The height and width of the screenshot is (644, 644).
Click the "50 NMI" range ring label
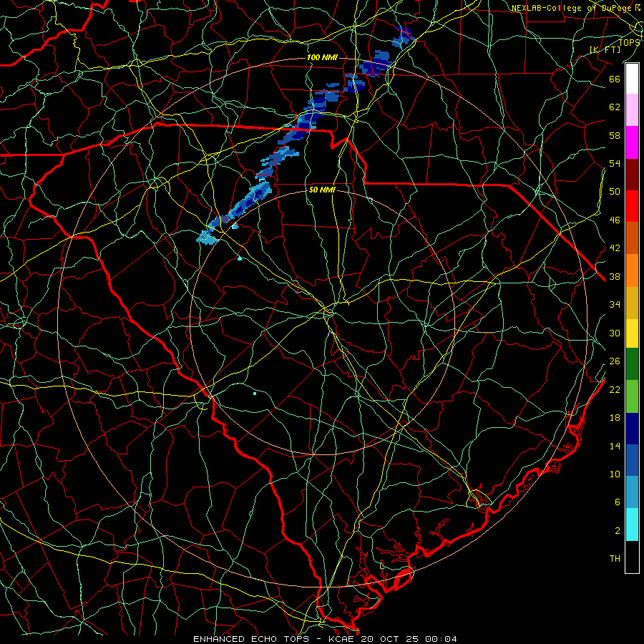[x=322, y=190]
